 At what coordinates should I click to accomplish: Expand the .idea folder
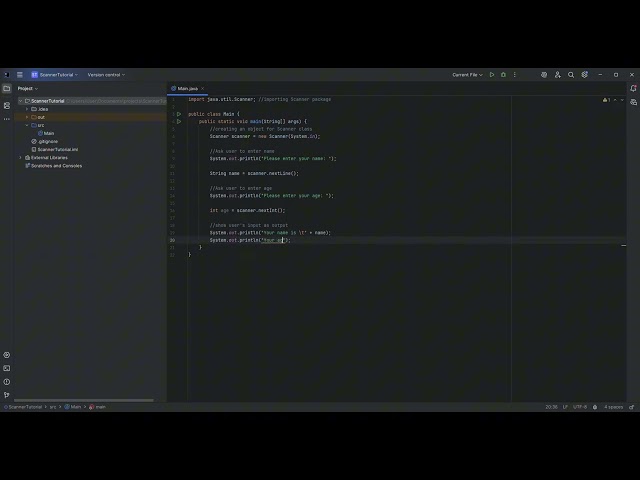click(x=27, y=109)
